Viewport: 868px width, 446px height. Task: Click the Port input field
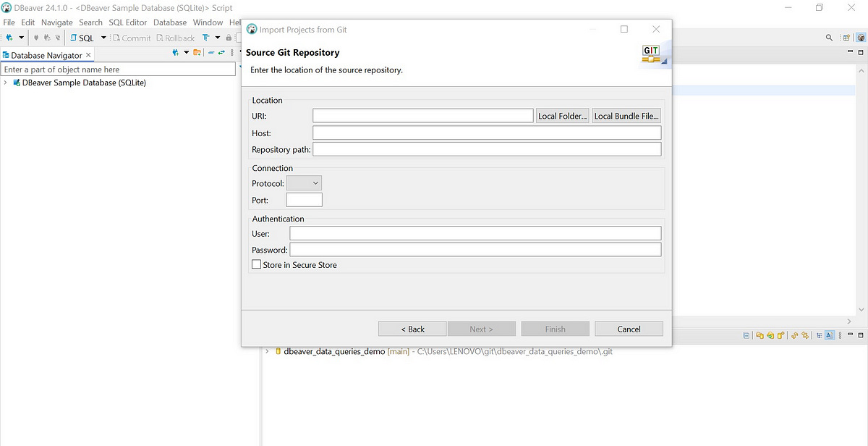tap(304, 200)
